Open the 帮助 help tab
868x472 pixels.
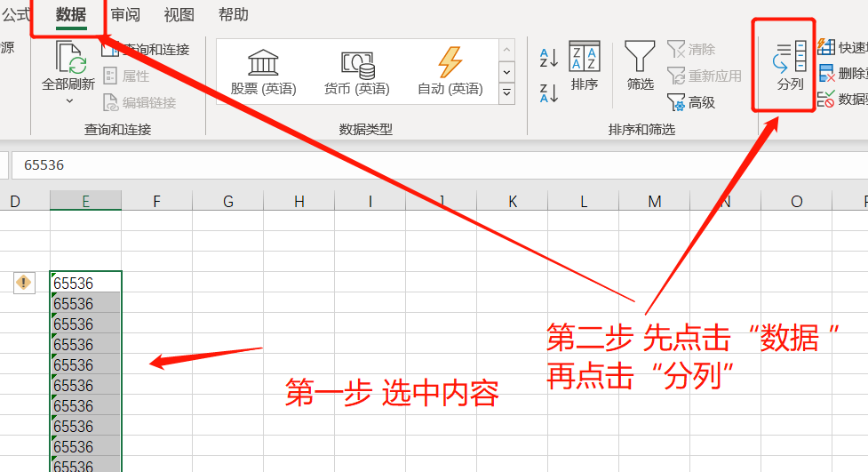233,14
